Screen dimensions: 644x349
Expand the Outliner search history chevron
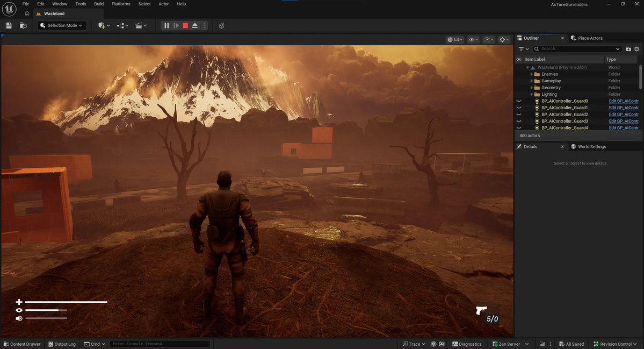[618, 49]
